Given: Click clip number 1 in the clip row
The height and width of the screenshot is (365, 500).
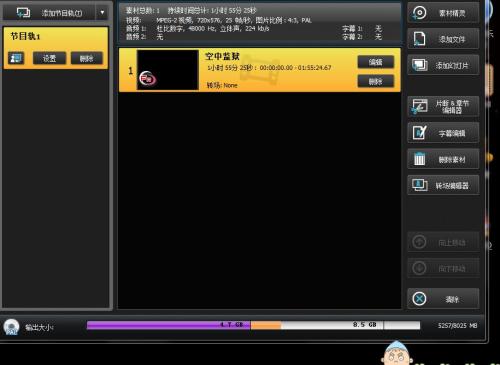Looking at the screenshot, I should [130, 71].
